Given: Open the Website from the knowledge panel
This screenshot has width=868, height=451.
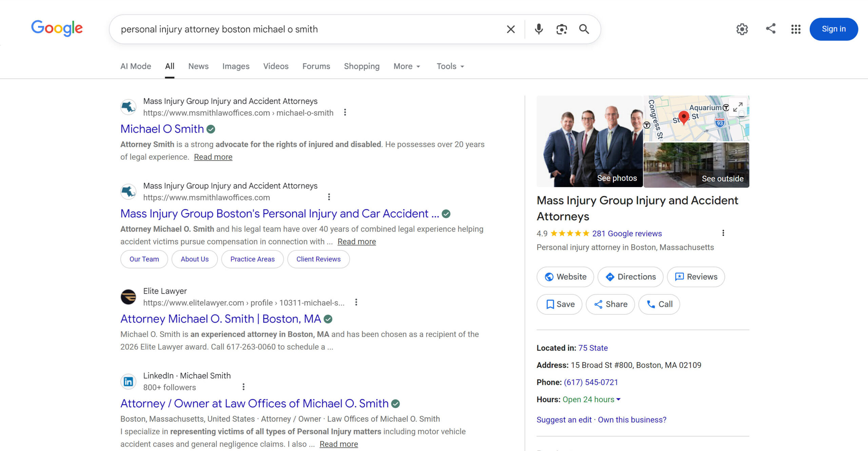Looking at the screenshot, I should pos(565,277).
